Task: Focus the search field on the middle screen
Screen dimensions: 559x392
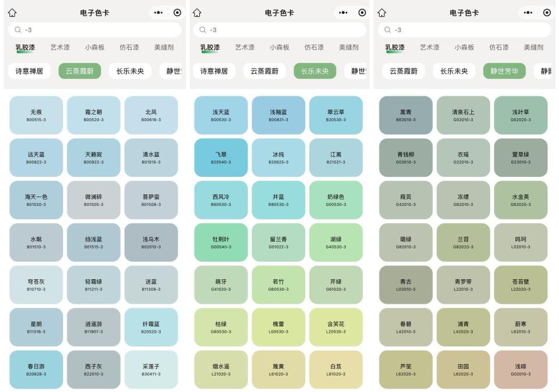Action: pos(279,30)
